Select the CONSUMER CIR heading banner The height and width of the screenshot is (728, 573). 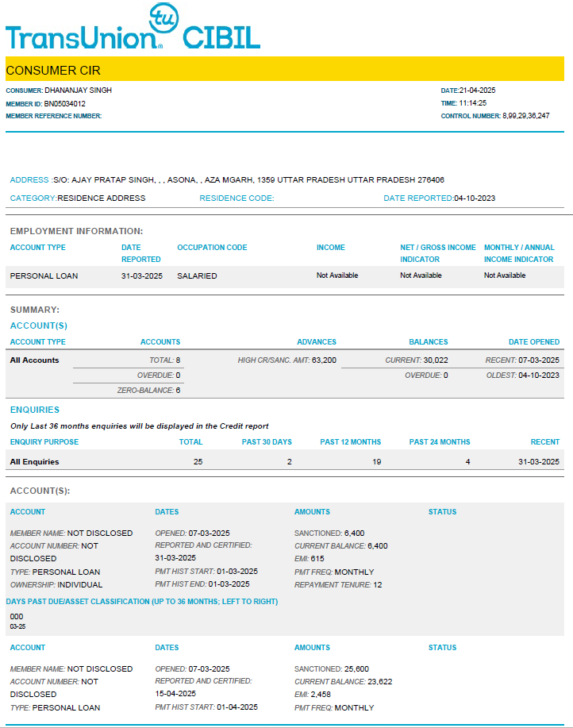285,69
